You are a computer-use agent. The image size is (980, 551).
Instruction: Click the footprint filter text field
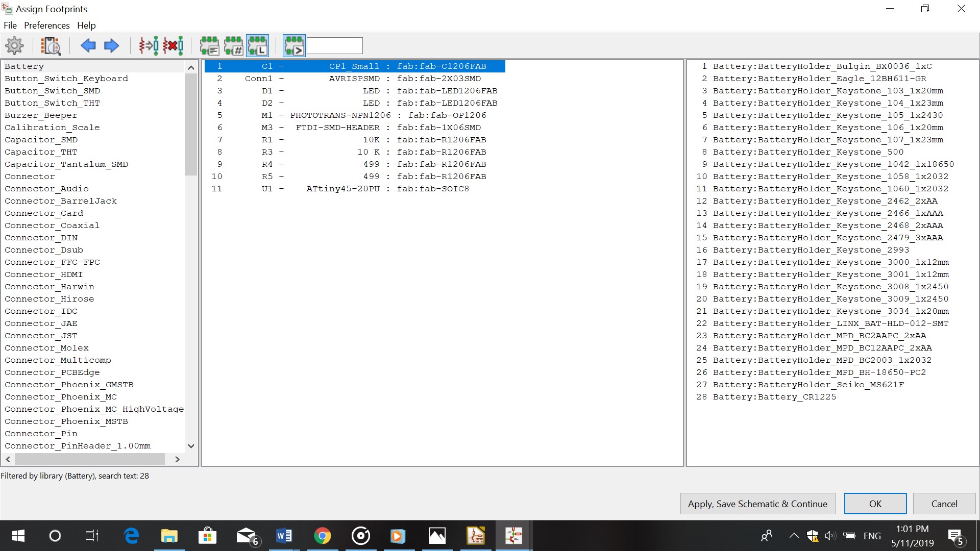[335, 46]
